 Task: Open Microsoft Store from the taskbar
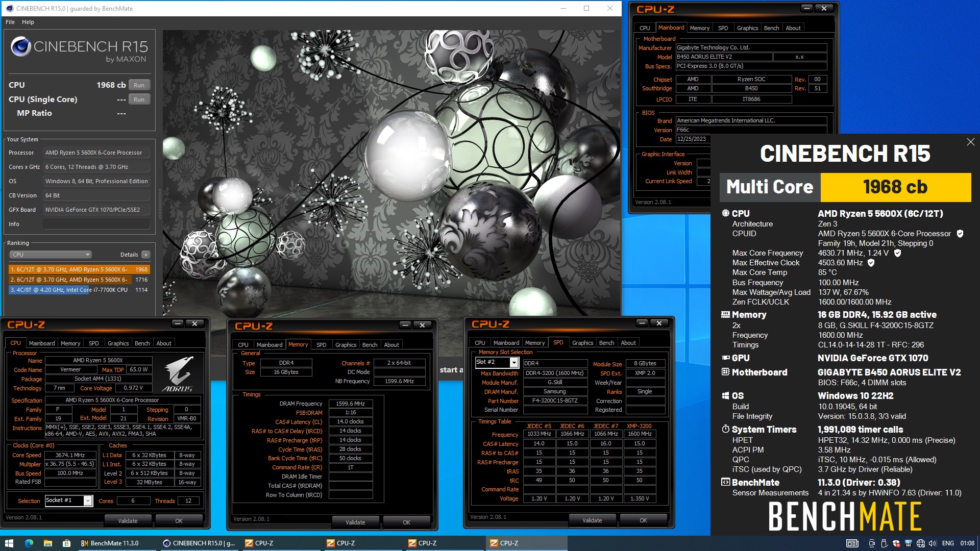pyautogui.click(x=66, y=543)
